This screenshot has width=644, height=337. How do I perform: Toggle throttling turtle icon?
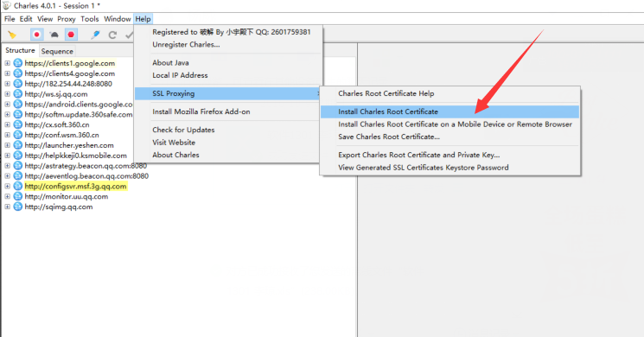(x=54, y=35)
